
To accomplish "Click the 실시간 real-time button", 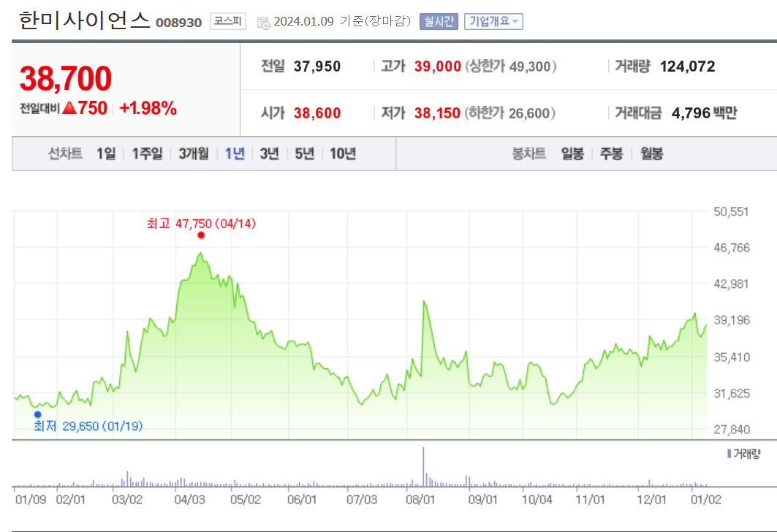I will click(439, 21).
